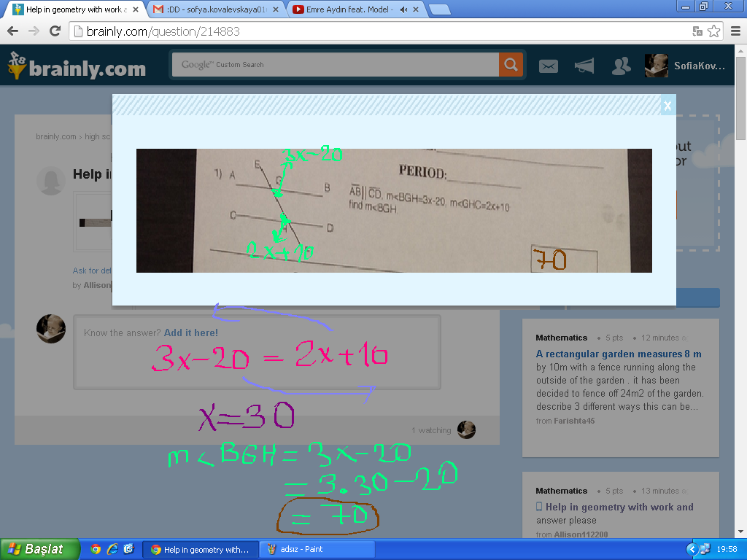Click the Ask for details link

92,271
